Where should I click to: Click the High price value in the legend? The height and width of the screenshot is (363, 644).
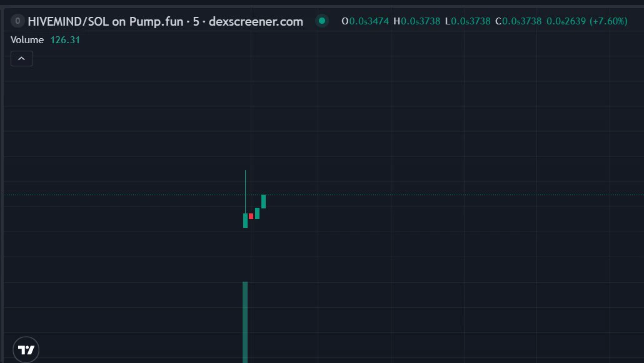[x=421, y=21]
